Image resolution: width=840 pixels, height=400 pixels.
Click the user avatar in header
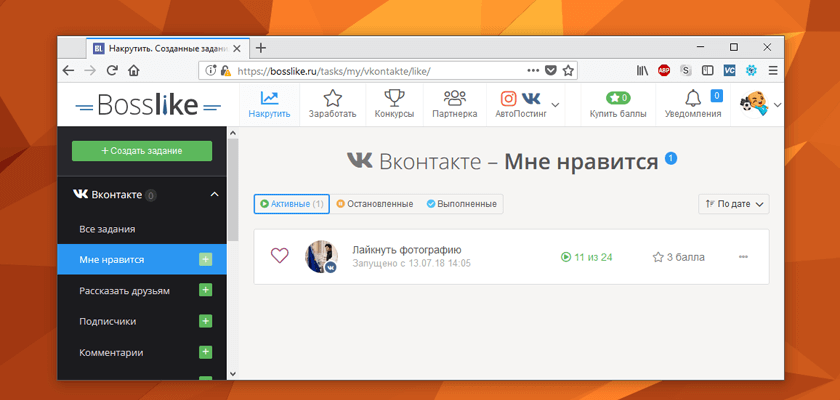pyautogui.click(x=754, y=104)
